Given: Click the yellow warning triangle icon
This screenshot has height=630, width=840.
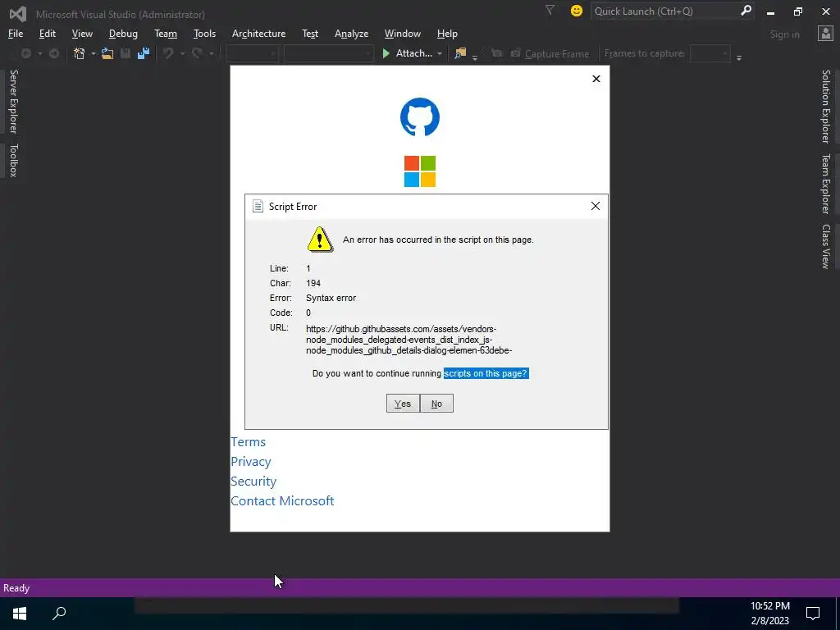Looking at the screenshot, I should 320,240.
